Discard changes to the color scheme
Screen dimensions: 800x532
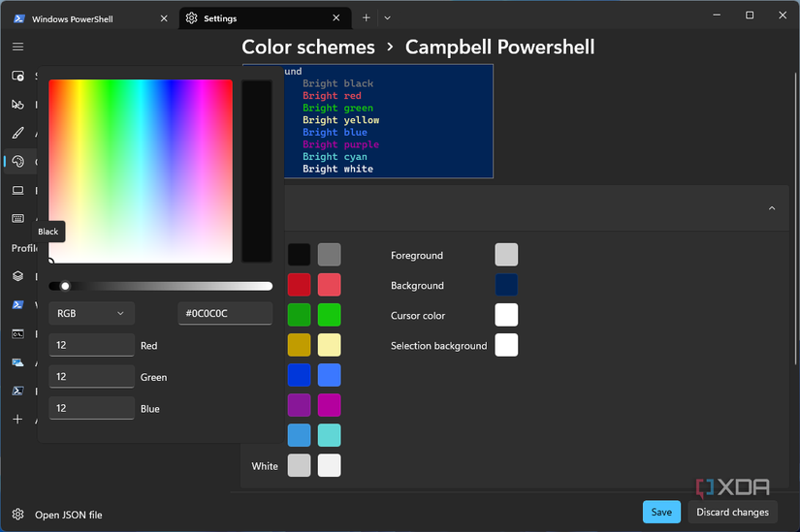click(732, 512)
